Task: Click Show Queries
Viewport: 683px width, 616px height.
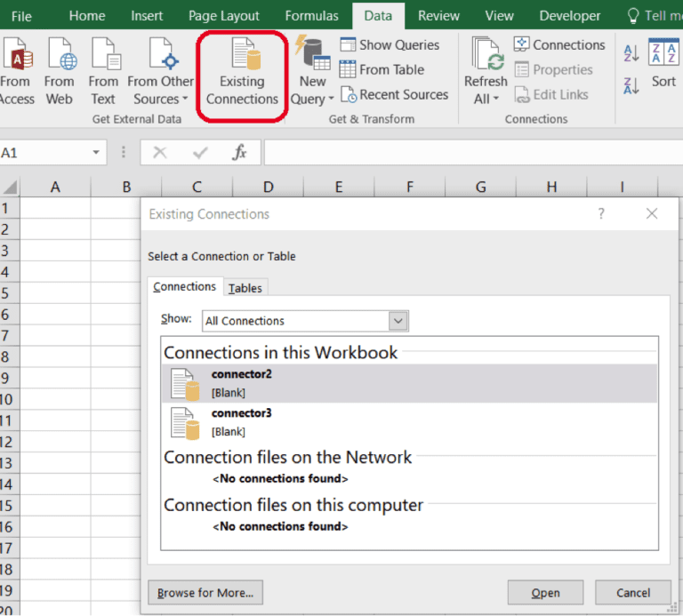Action: 390,44
